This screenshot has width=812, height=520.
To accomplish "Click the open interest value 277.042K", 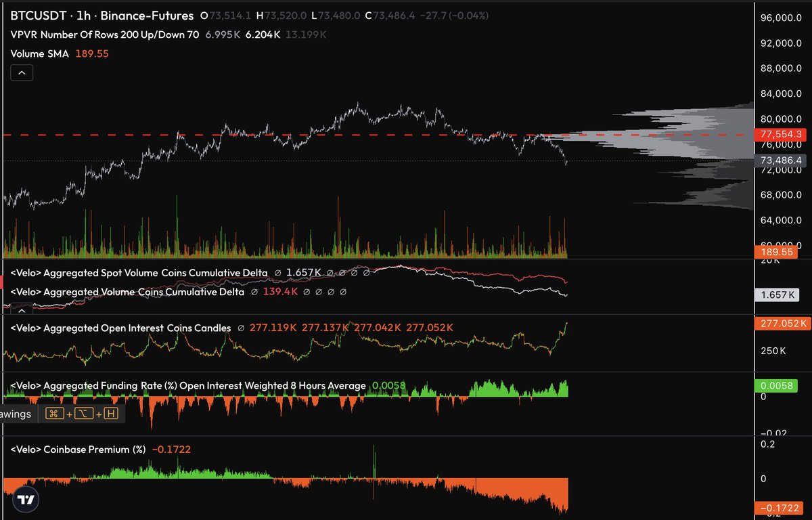I will tap(378, 328).
